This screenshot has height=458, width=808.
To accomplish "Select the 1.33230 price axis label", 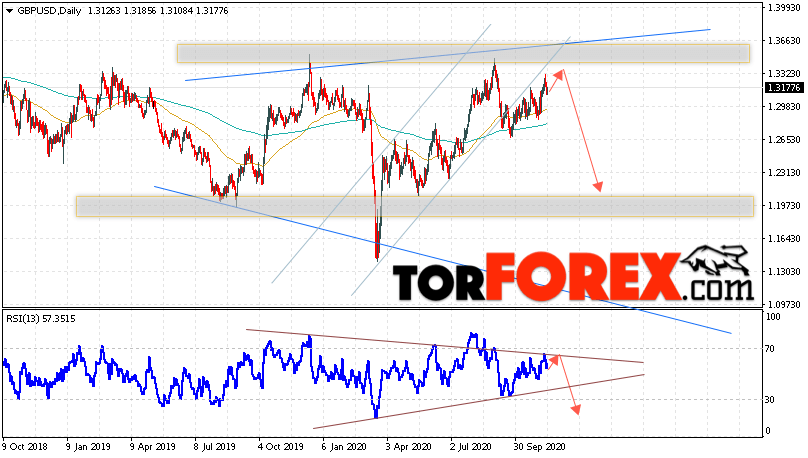I will pos(784,74).
